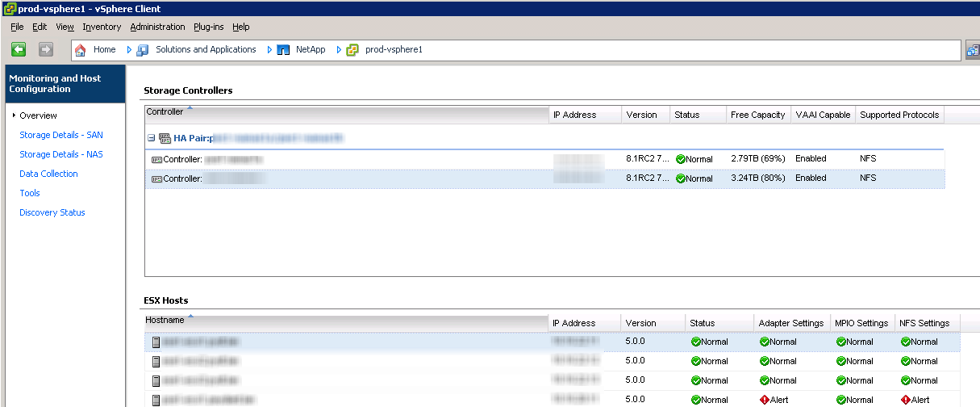Click Normal status icon for 3.24TB controller
980x407 pixels.
point(680,178)
